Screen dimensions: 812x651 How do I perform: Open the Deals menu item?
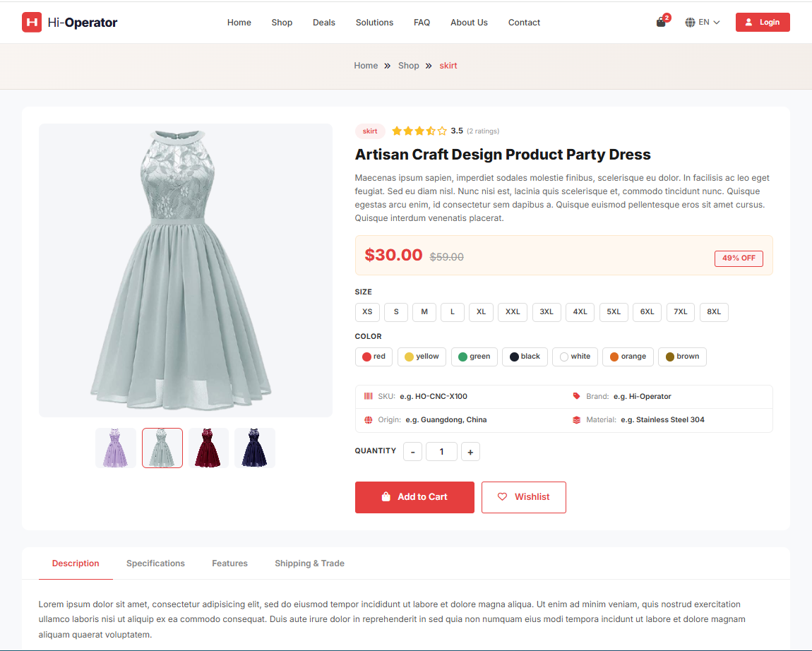tap(324, 23)
